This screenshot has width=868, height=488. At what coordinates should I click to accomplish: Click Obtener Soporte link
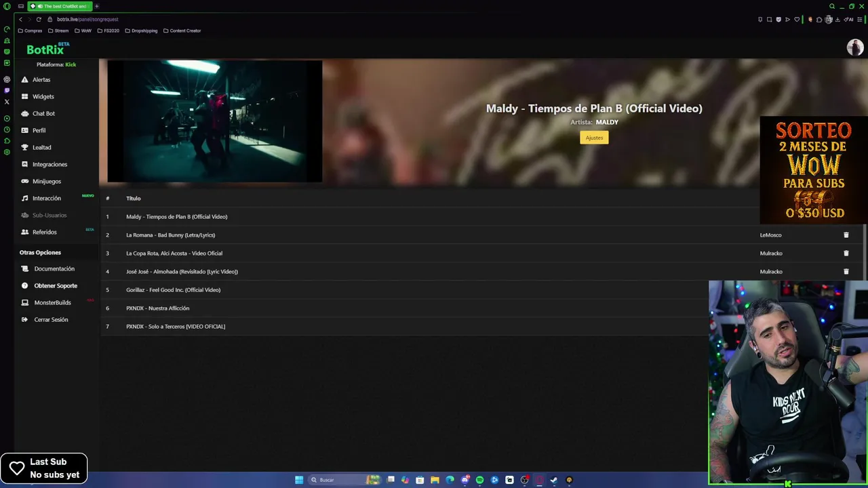click(x=56, y=286)
